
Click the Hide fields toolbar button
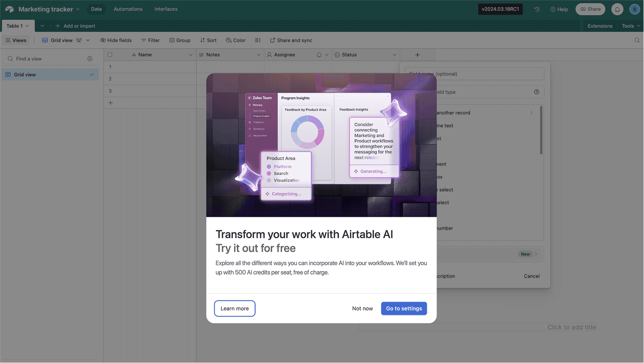pyautogui.click(x=116, y=40)
